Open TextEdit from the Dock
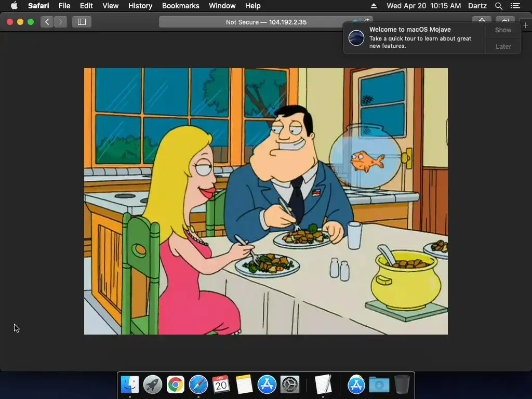 [323, 384]
